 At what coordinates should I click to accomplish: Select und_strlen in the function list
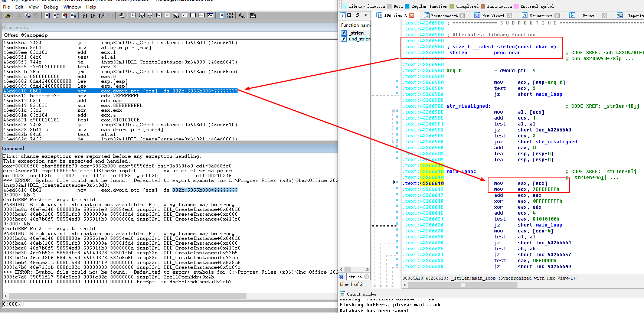[359, 39]
